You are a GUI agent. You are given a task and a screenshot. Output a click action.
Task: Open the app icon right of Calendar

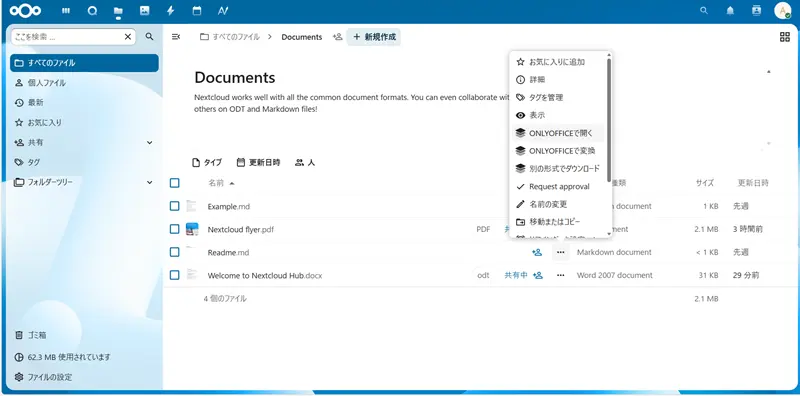pos(223,11)
